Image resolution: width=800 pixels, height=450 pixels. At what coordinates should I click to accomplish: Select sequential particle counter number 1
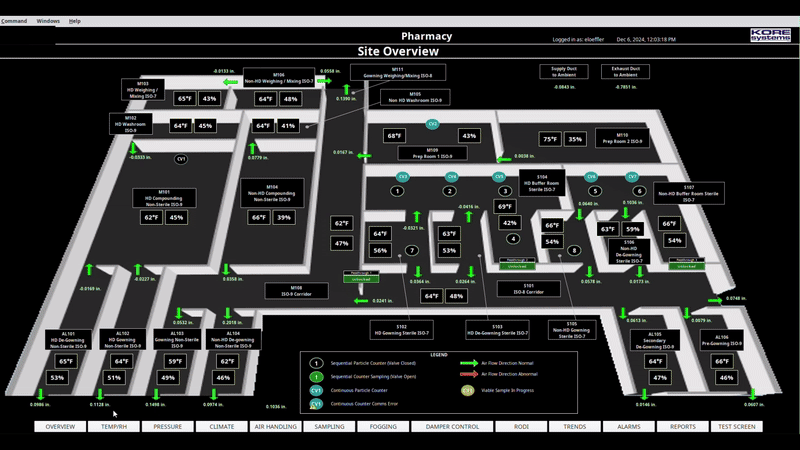[398, 191]
